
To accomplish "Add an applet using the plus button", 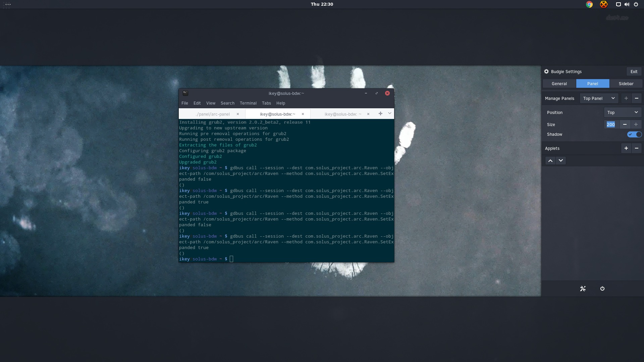I will point(626,148).
